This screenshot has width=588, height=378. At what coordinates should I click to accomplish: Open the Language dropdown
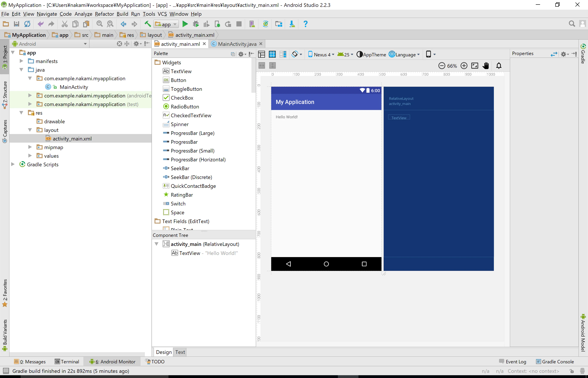point(404,54)
